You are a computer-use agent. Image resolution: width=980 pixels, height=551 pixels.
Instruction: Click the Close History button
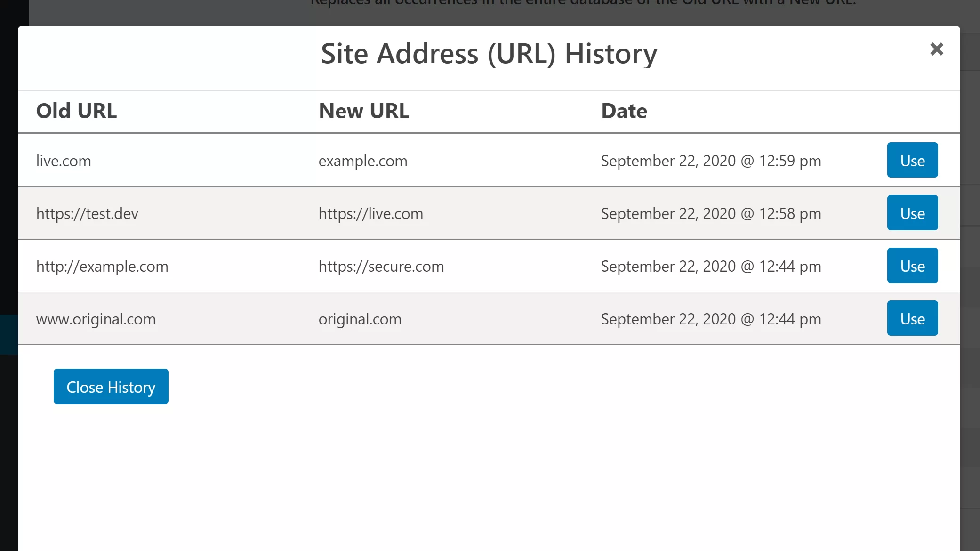111,387
